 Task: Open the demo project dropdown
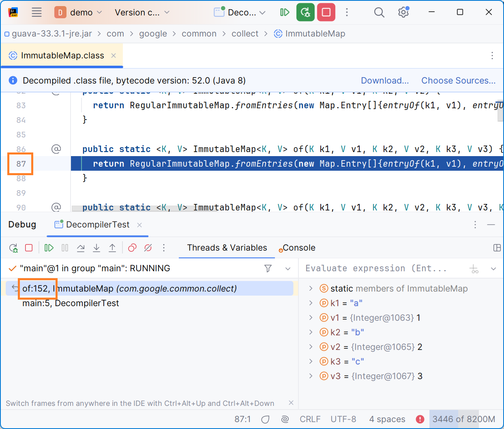pos(79,13)
